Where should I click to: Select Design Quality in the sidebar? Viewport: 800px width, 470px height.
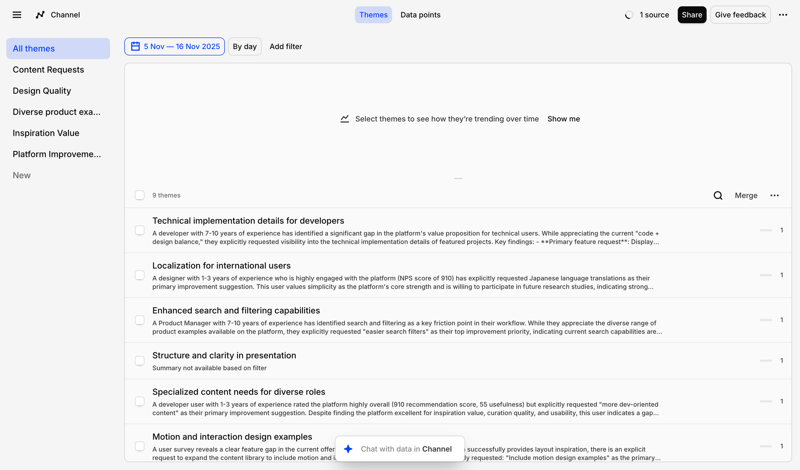[42, 91]
